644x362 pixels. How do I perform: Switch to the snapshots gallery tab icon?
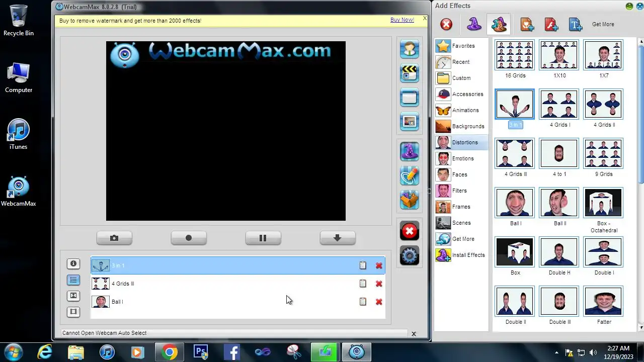click(x=73, y=296)
